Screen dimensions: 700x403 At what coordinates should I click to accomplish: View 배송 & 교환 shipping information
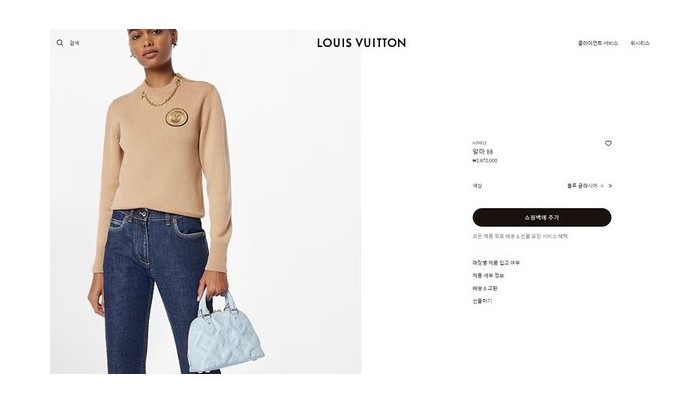pos(485,288)
